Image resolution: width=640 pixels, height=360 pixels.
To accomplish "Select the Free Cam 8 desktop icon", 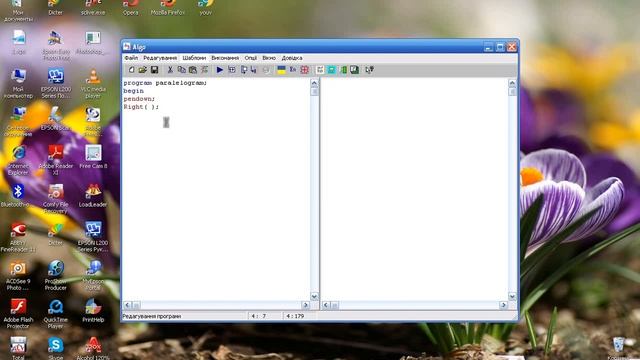I will (x=93, y=157).
